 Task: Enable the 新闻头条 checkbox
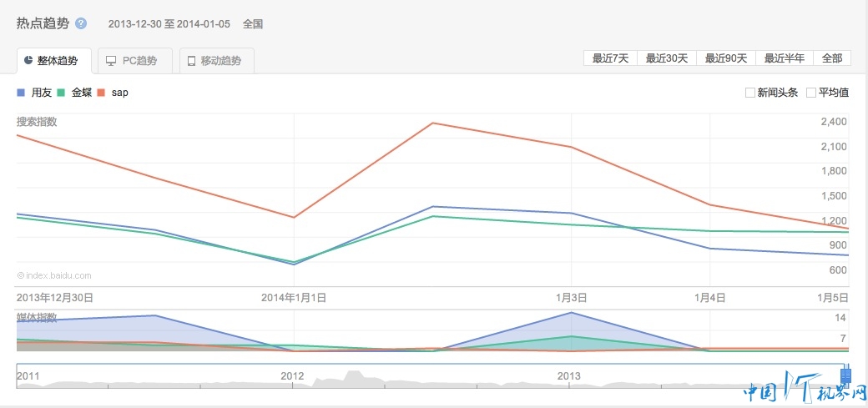point(750,93)
